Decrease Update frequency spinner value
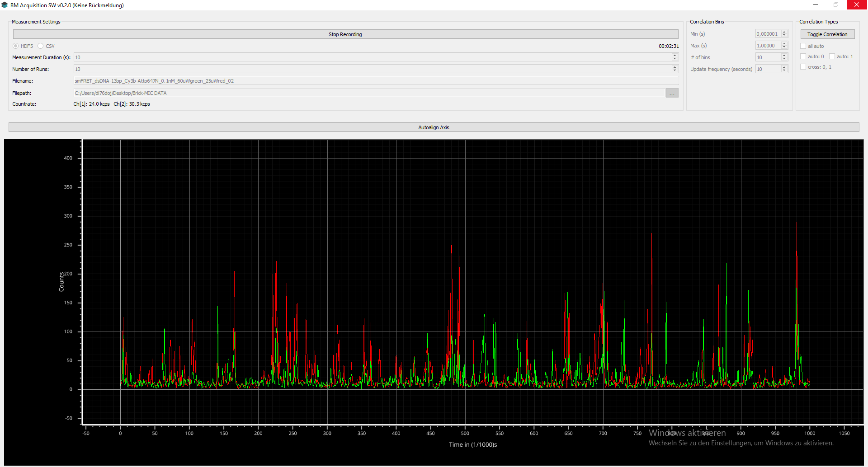 point(784,71)
